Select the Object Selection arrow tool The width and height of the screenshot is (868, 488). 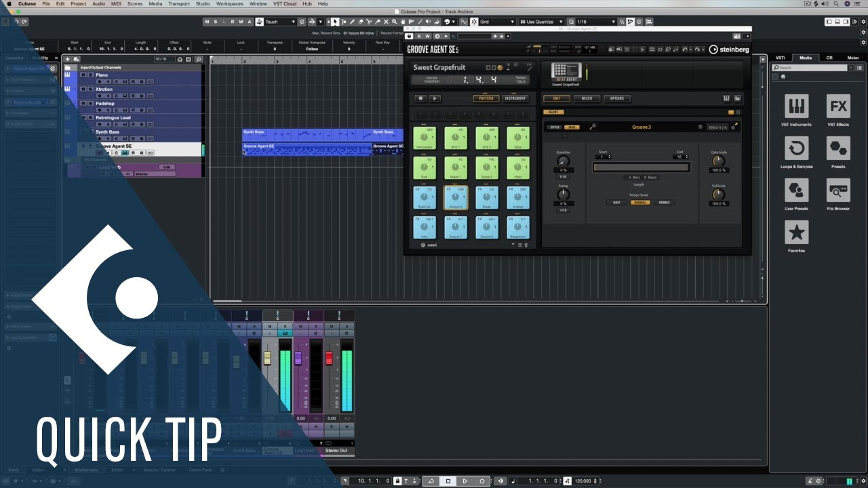tap(335, 22)
